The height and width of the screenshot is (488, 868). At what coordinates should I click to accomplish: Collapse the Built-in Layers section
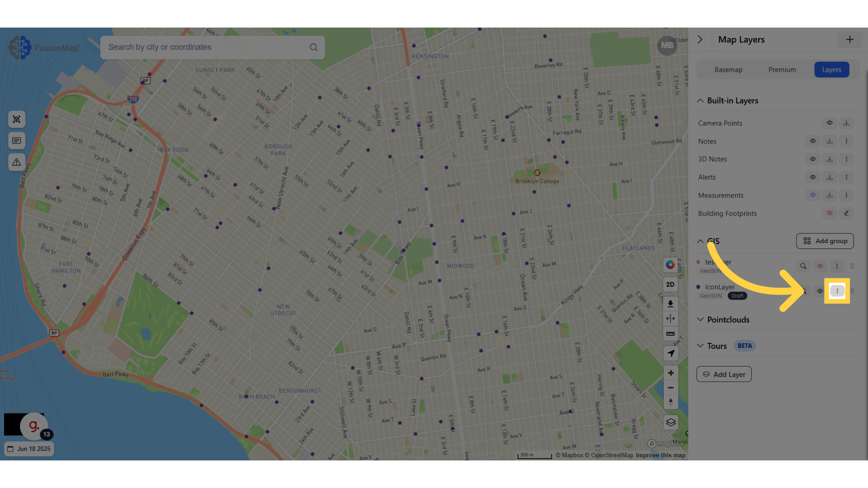click(700, 101)
